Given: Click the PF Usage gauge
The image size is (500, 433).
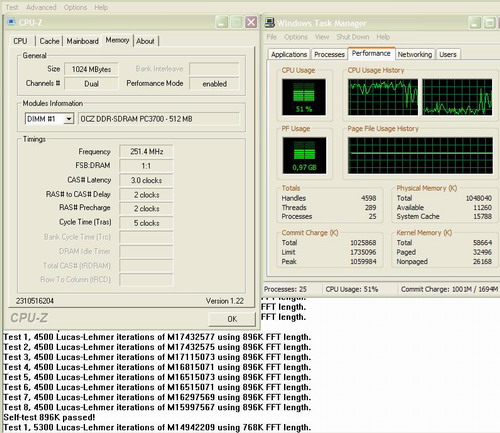Looking at the screenshot, I should point(304,155).
